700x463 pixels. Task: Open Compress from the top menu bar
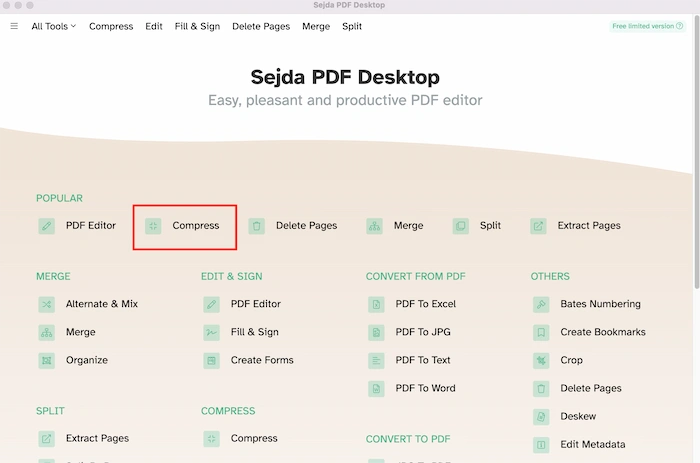click(x=111, y=26)
